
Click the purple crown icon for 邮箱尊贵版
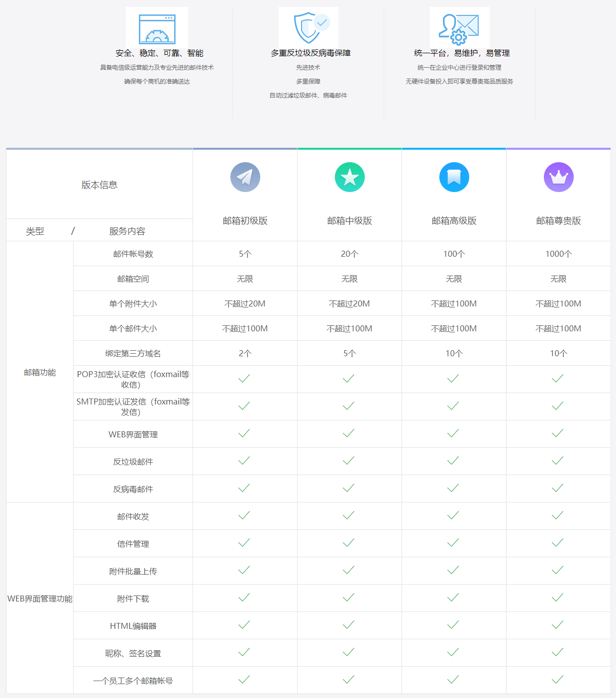pos(559,177)
